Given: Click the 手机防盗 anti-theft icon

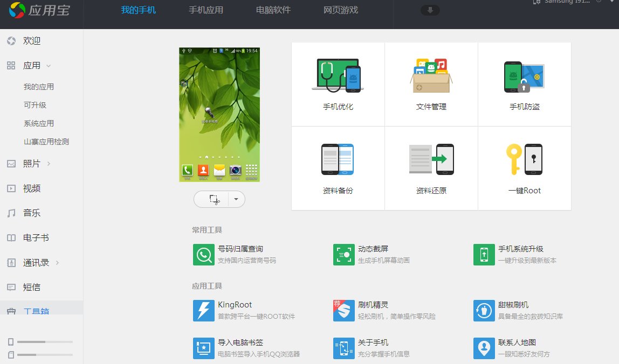Looking at the screenshot, I should (x=524, y=75).
